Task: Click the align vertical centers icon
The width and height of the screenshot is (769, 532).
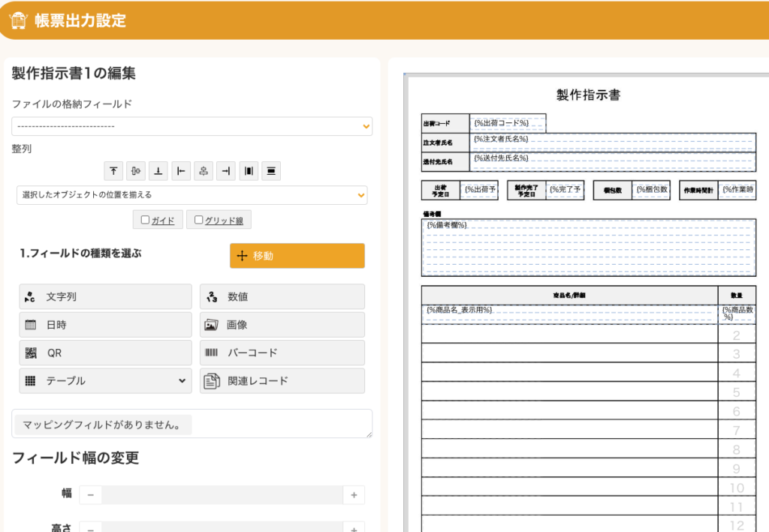Action: [136, 171]
